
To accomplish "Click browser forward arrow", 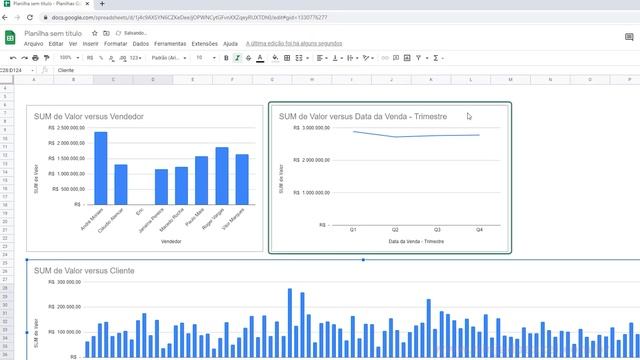I will [17, 18].
